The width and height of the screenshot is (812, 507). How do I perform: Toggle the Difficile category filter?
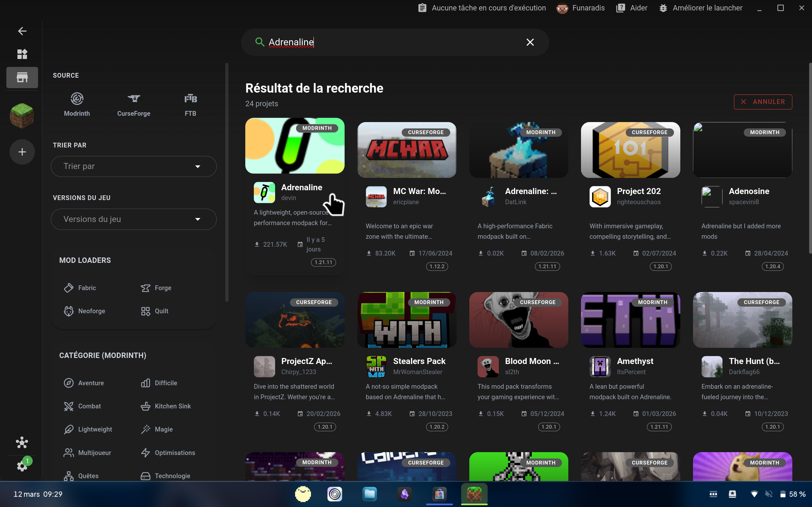pyautogui.click(x=159, y=383)
